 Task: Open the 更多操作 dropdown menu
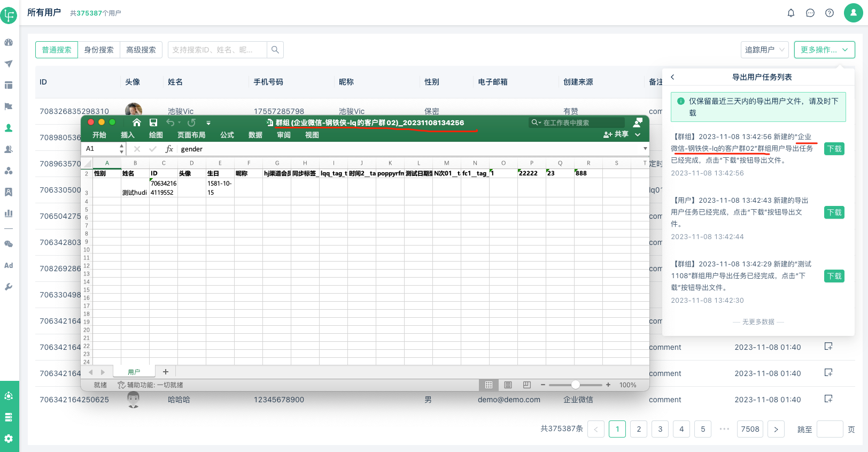pyautogui.click(x=824, y=50)
